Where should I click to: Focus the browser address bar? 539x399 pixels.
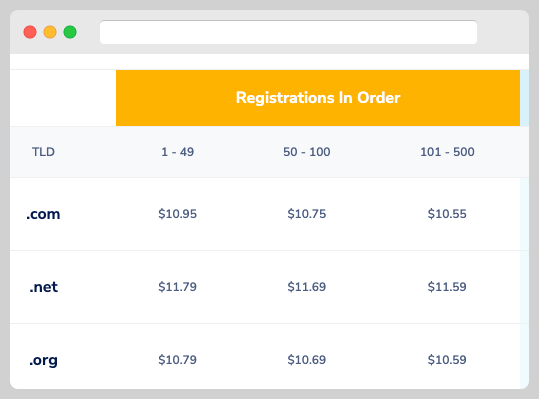coord(288,32)
